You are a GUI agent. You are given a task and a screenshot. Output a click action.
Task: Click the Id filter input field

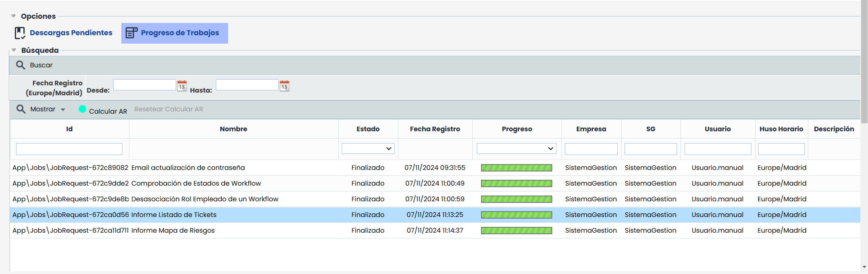(x=69, y=149)
